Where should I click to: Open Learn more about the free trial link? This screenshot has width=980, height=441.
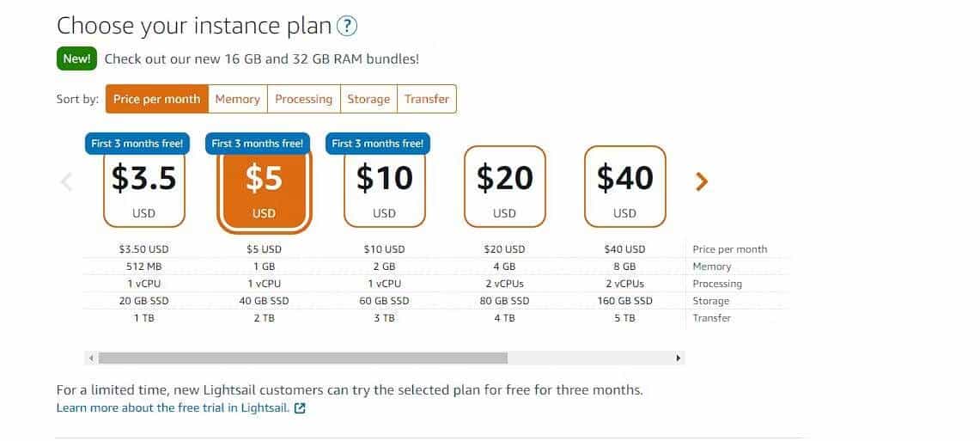tap(173, 408)
